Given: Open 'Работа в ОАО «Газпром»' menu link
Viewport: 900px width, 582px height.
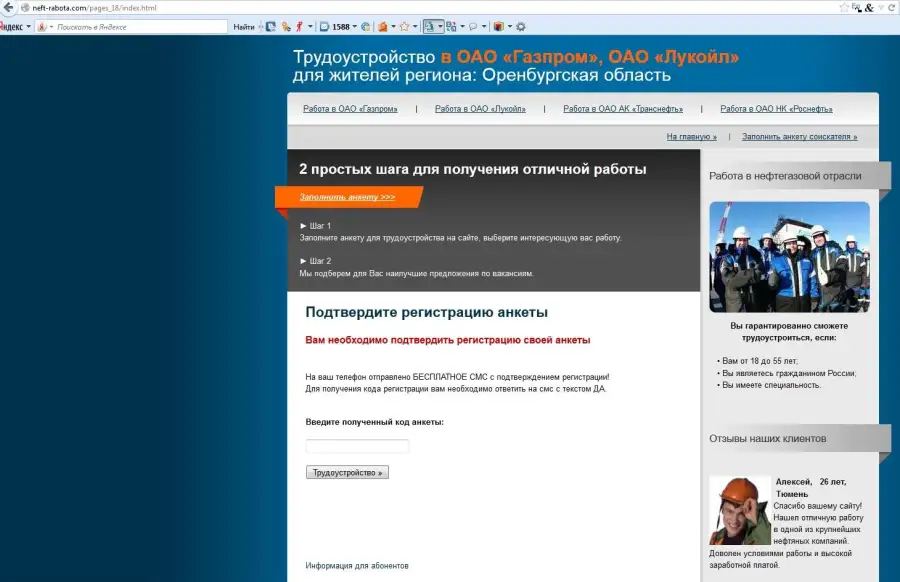Looking at the screenshot, I should 350,108.
